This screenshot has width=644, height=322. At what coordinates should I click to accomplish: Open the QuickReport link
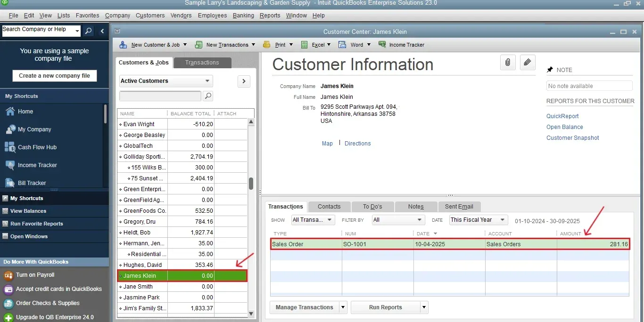click(562, 116)
